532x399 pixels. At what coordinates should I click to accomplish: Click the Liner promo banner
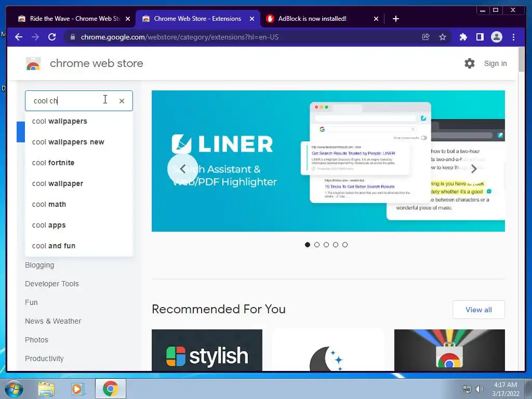[328, 161]
